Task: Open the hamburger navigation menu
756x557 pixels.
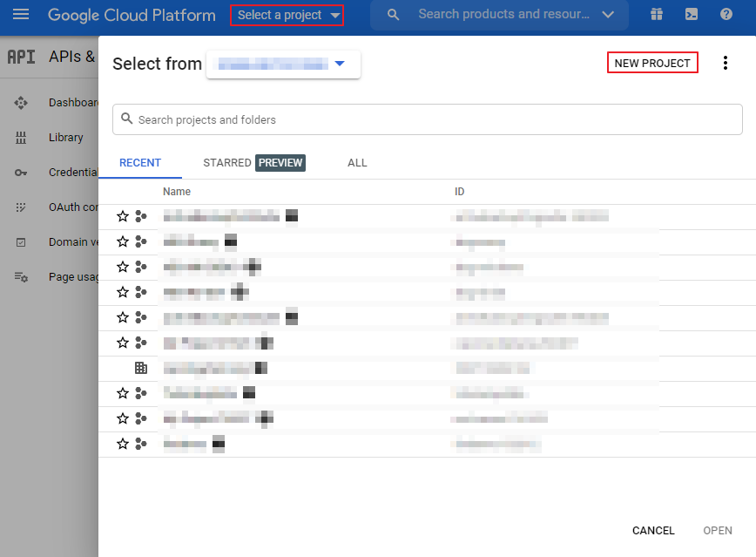Action: click(21, 15)
